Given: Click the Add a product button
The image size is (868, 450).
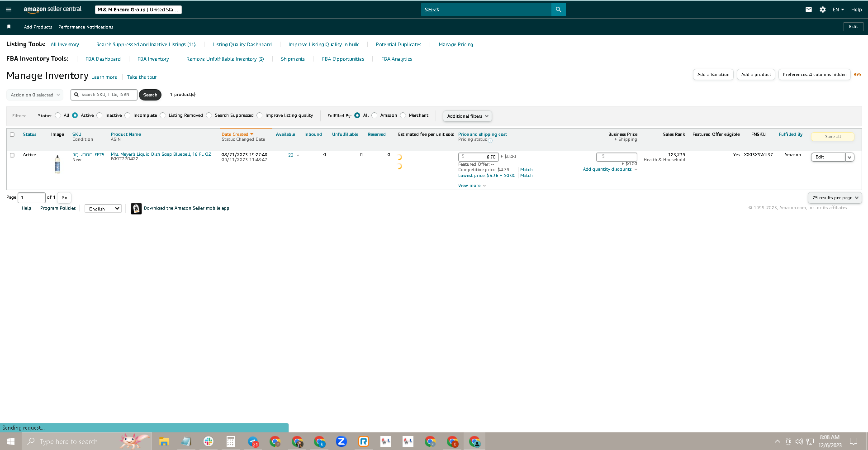Looking at the screenshot, I should click(x=756, y=75).
